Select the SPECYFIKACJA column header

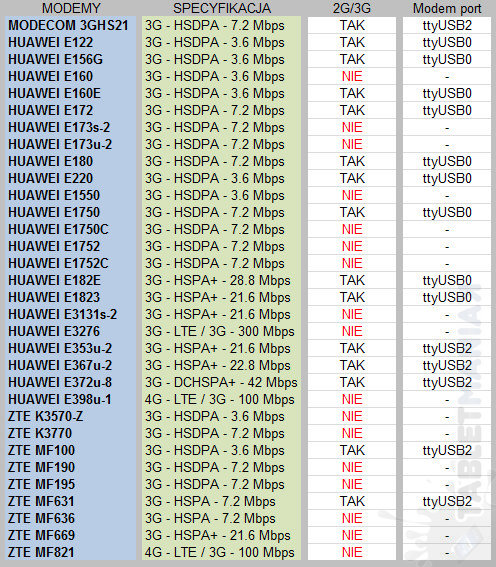pyautogui.click(x=222, y=8)
